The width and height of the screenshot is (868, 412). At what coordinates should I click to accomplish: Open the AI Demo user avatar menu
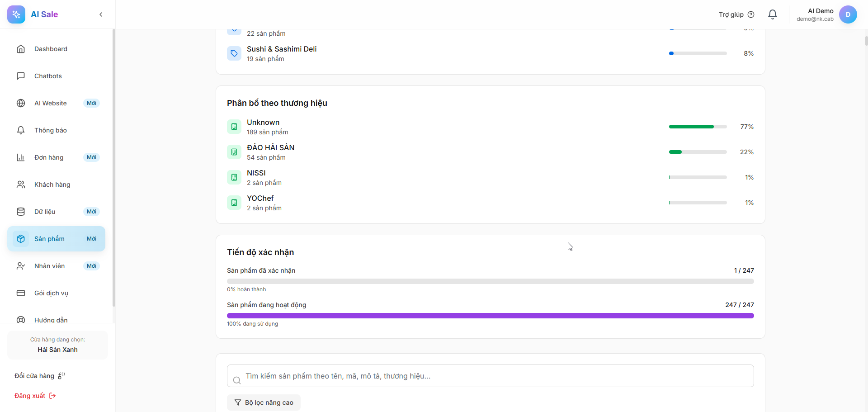coord(848,14)
